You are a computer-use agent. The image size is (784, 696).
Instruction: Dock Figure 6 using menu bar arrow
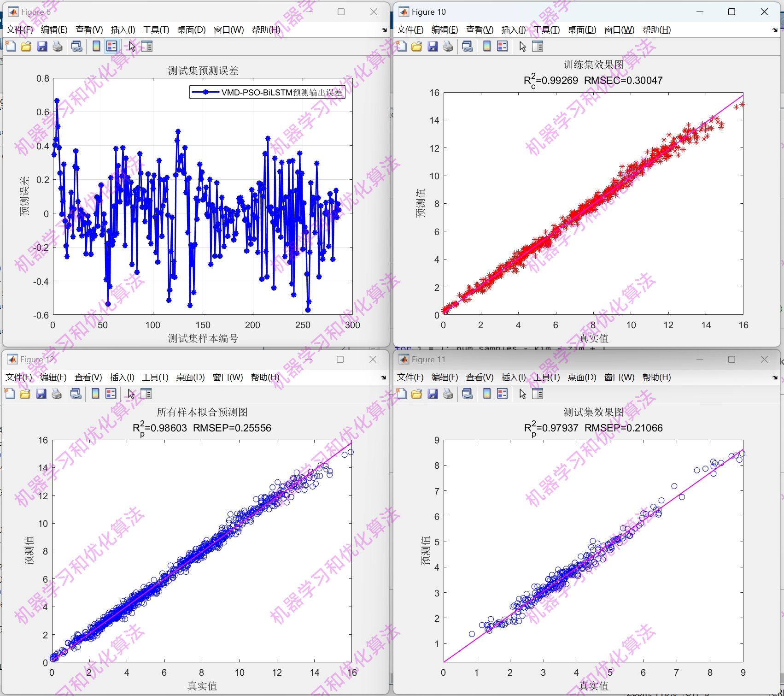pos(384,30)
